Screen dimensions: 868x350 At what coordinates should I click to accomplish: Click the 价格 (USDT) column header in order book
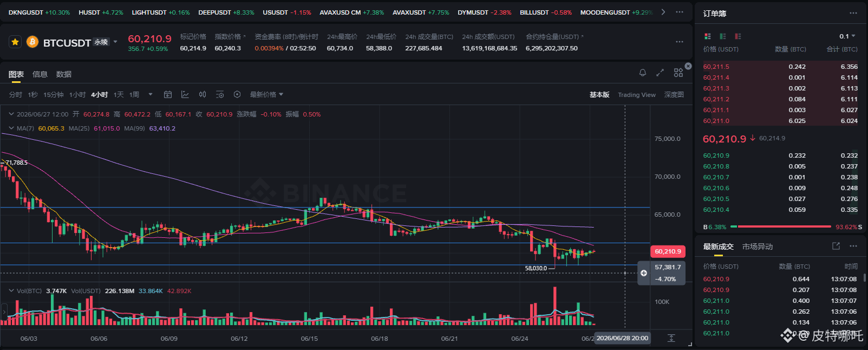pos(721,49)
